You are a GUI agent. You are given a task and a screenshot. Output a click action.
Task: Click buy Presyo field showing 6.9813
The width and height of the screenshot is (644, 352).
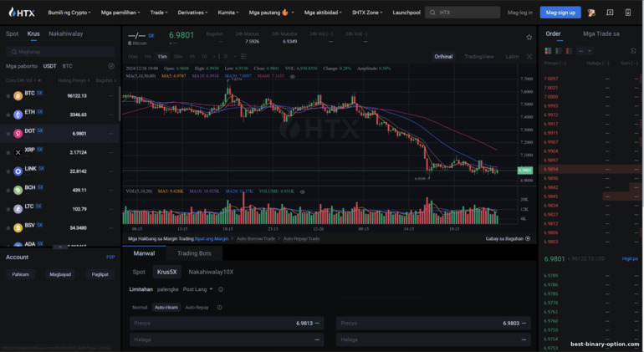point(227,324)
